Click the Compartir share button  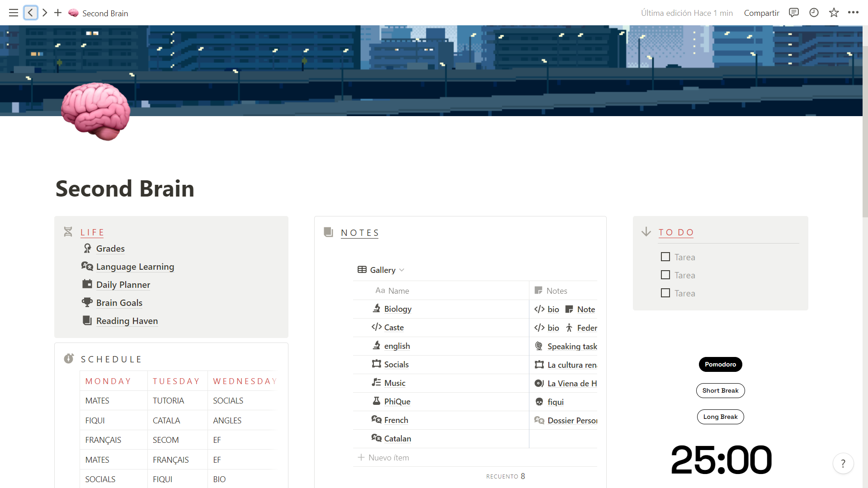click(x=761, y=13)
